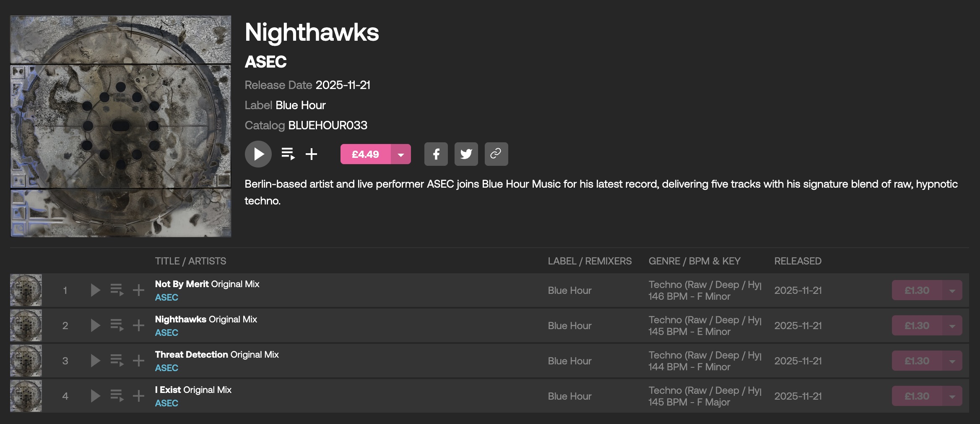Add Nighthawks track to queue
The image size is (980, 424).
coord(117,325)
